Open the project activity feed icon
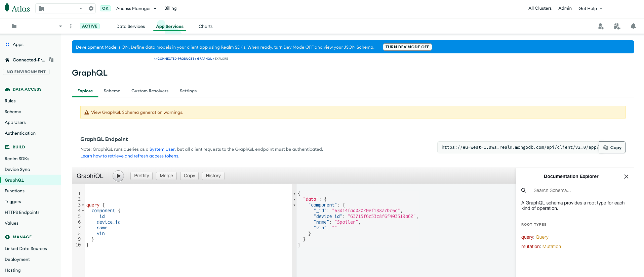The width and height of the screenshot is (644, 277). (x=617, y=26)
